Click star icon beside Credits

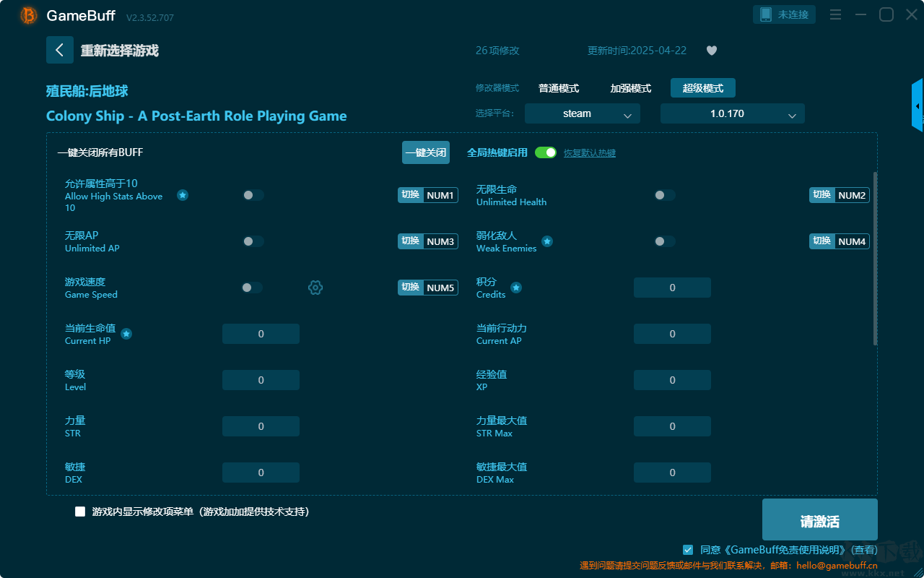[x=516, y=288]
